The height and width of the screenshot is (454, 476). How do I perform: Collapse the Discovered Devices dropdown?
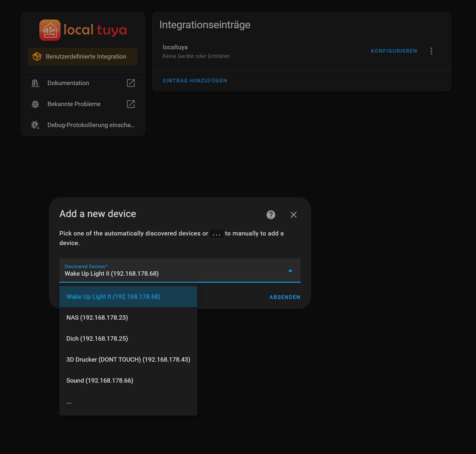290,270
